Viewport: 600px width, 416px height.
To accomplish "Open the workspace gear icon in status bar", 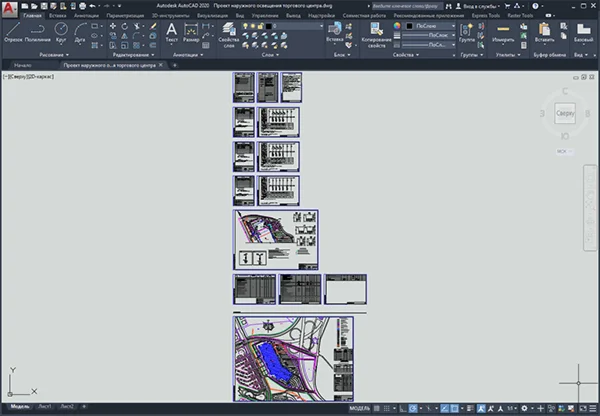I will pos(524,409).
